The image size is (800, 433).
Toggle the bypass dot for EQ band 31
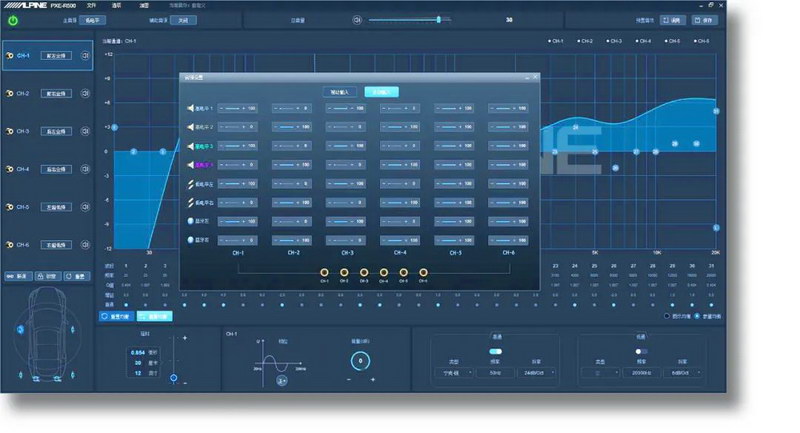[711, 305]
